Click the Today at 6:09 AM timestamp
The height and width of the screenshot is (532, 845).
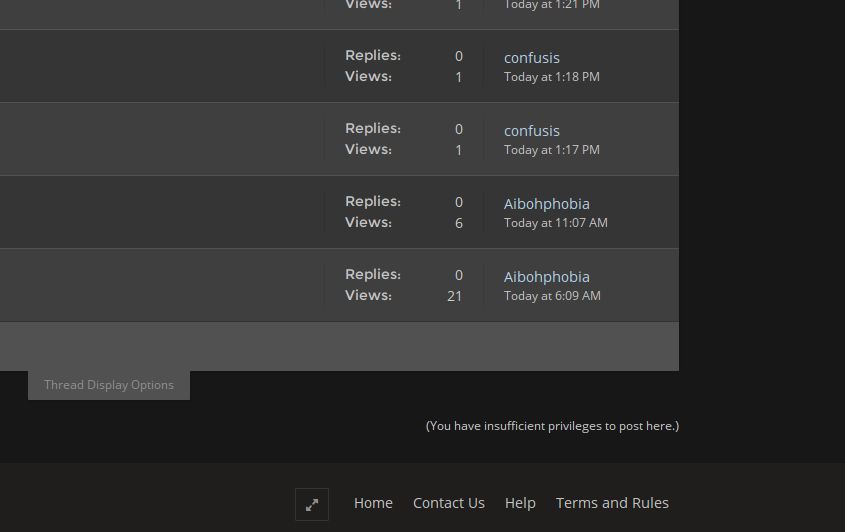coord(552,296)
